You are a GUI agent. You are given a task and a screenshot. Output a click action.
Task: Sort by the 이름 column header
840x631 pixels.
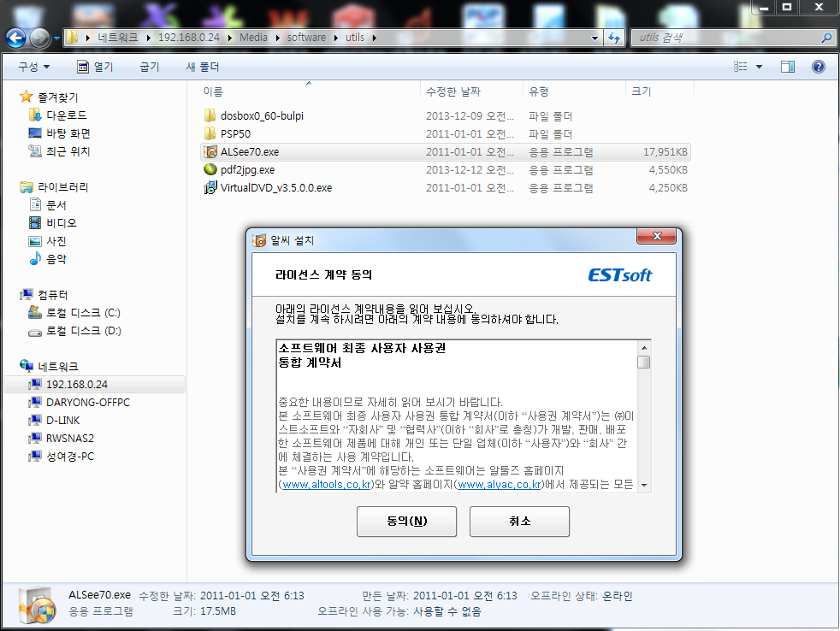pos(309,91)
